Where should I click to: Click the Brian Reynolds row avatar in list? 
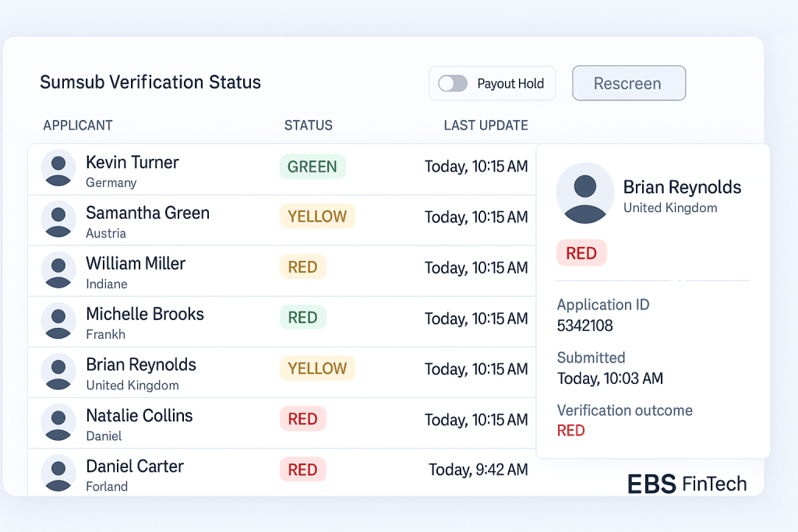pyautogui.click(x=58, y=371)
